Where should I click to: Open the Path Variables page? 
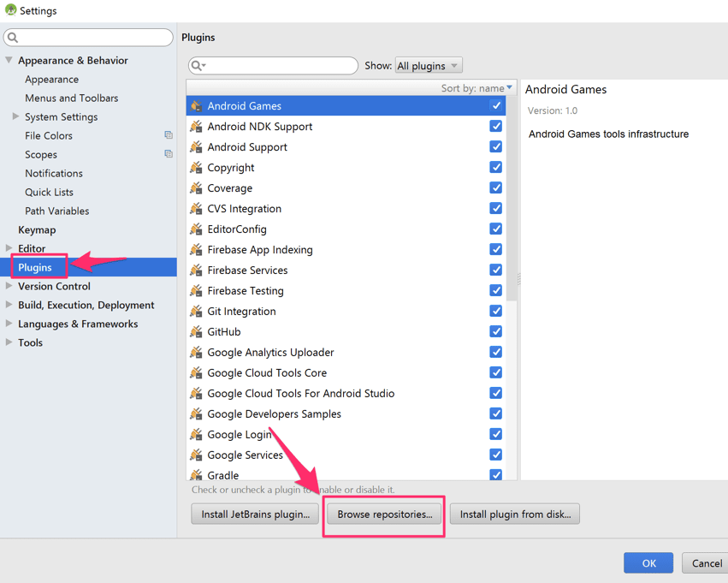coord(57,211)
